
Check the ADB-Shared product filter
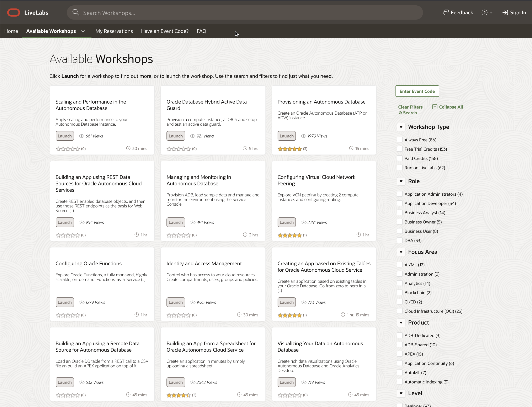[400, 345]
